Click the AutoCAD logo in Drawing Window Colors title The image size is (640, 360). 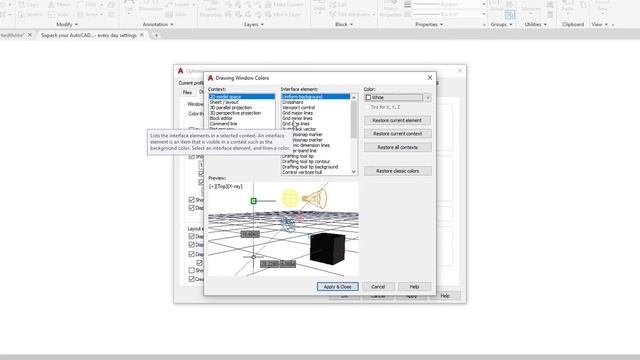(x=211, y=78)
